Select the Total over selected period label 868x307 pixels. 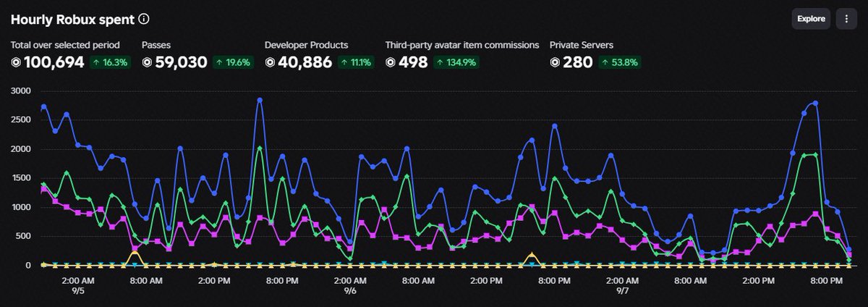coord(65,45)
